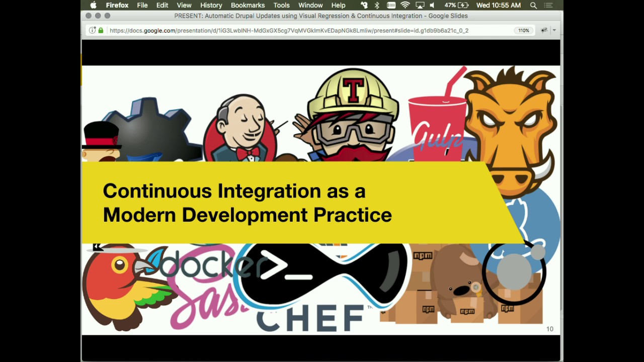Click the CHEF logo text
644x362 pixels.
[309, 318]
